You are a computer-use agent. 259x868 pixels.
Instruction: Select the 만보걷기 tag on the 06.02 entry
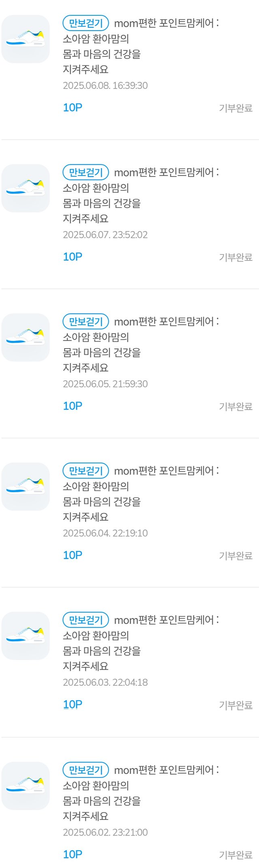[86, 769]
